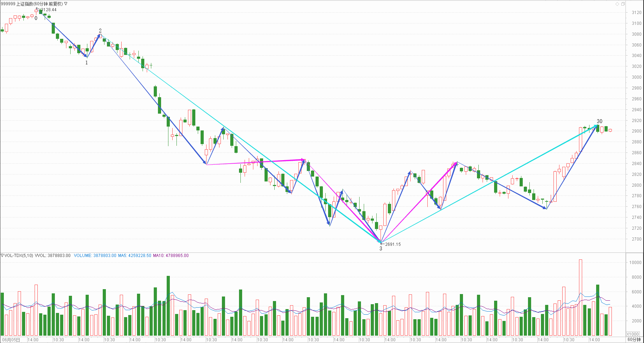Viewport: 644px width, 343px height.
Task: Select the 3128.44 high price marker
Action: pos(49,10)
